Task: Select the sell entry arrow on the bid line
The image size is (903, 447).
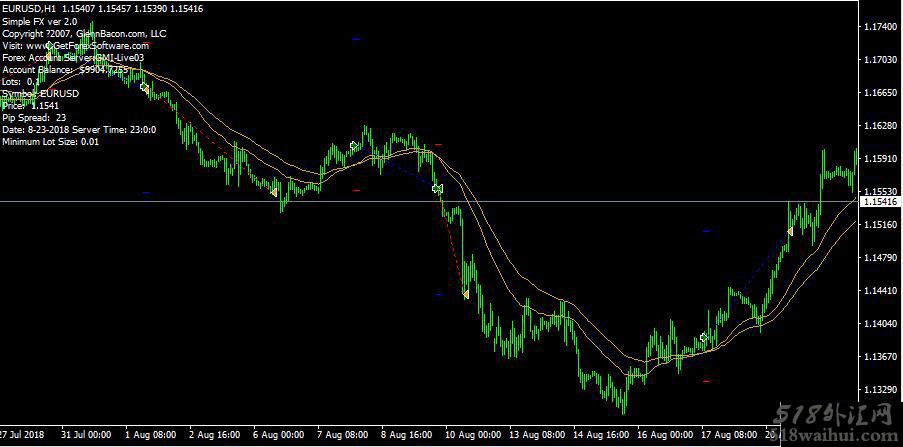Action: [x=436, y=188]
